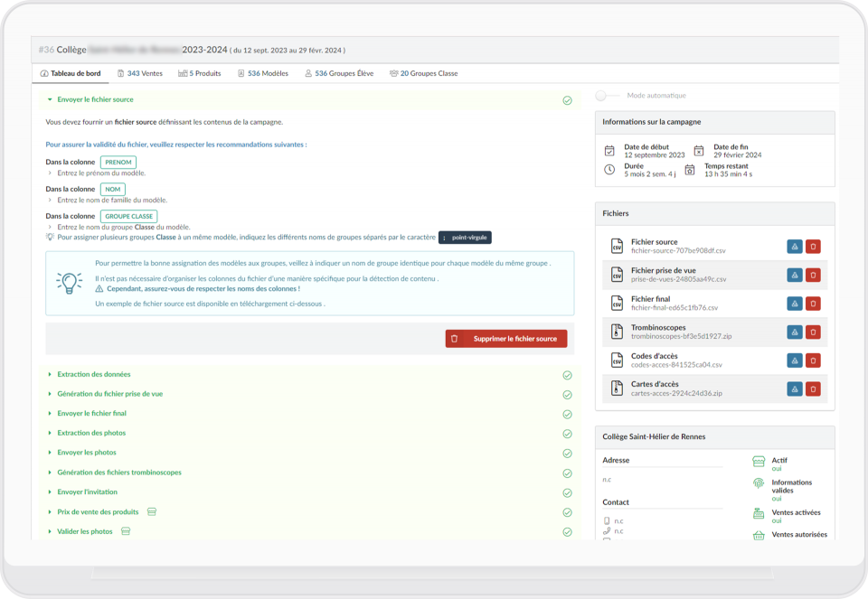Delete the Fichier prise de vue

tap(813, 275)
